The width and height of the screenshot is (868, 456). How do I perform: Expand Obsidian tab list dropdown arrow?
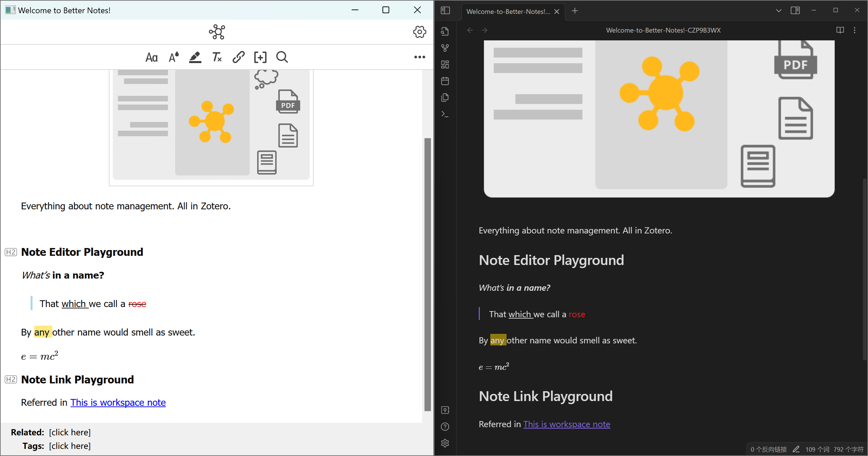click(779, 11)
